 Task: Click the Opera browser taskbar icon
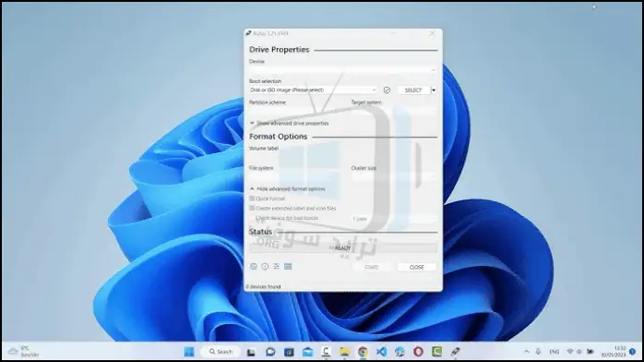(418, 352)
